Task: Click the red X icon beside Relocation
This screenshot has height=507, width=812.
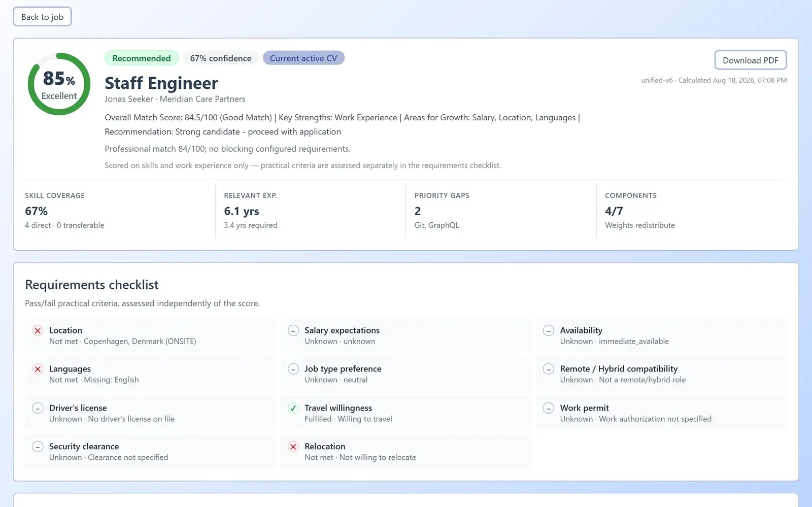Action: click(293, 447)
